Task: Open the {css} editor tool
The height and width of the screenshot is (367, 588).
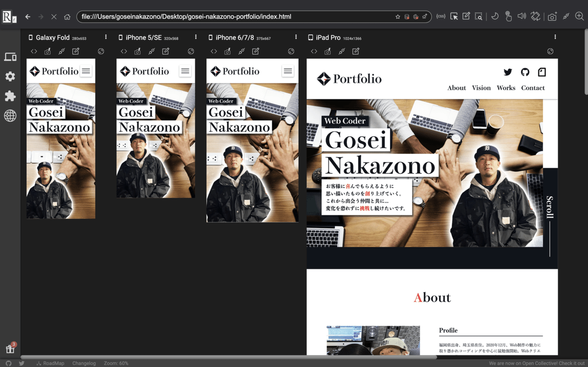Action: pyautogui.click(x=441, y=17)
